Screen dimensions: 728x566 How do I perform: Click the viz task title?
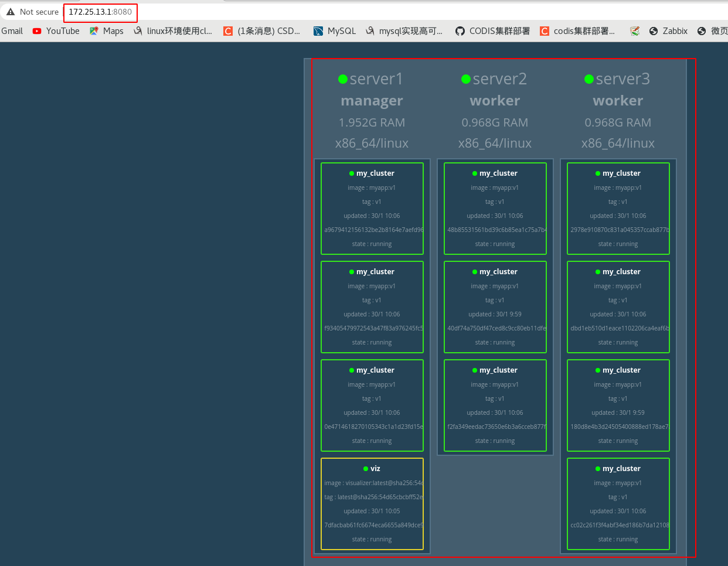[x=375, y=469]
